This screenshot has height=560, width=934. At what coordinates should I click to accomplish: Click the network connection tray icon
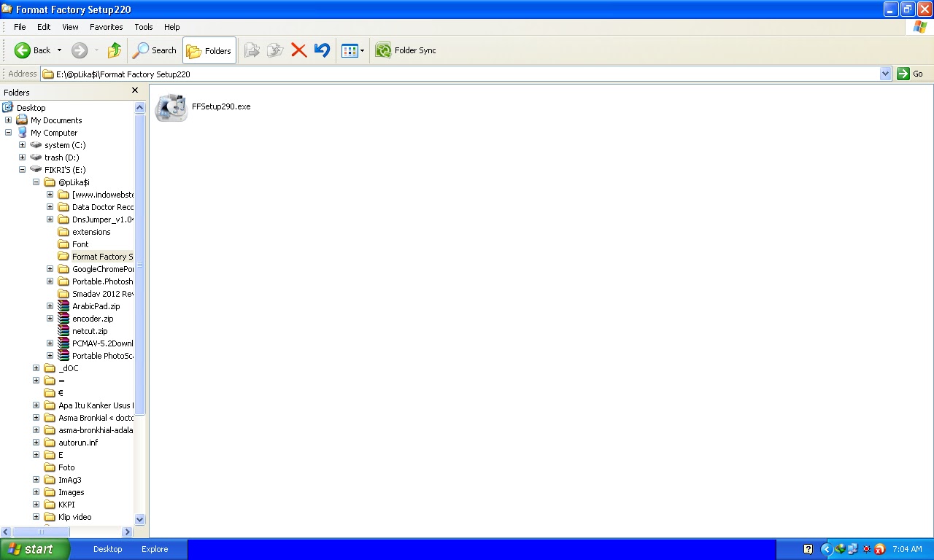click(x=852, y=549)
